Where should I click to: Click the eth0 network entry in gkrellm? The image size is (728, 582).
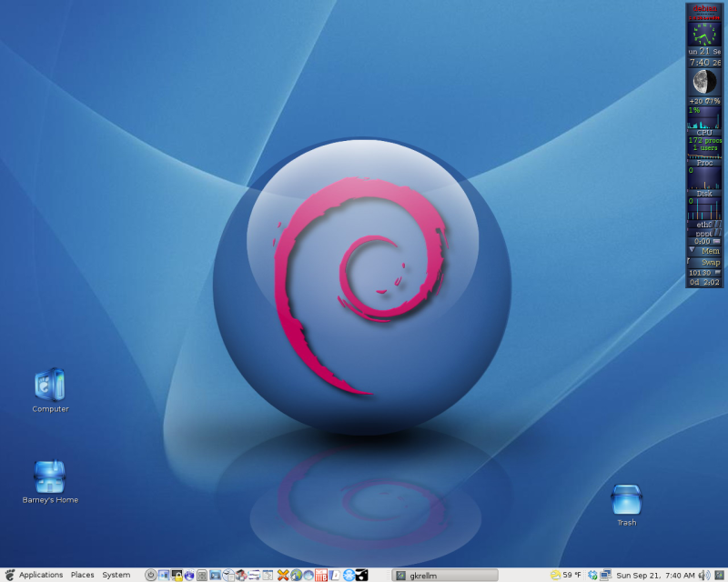(x=704, y=225)
